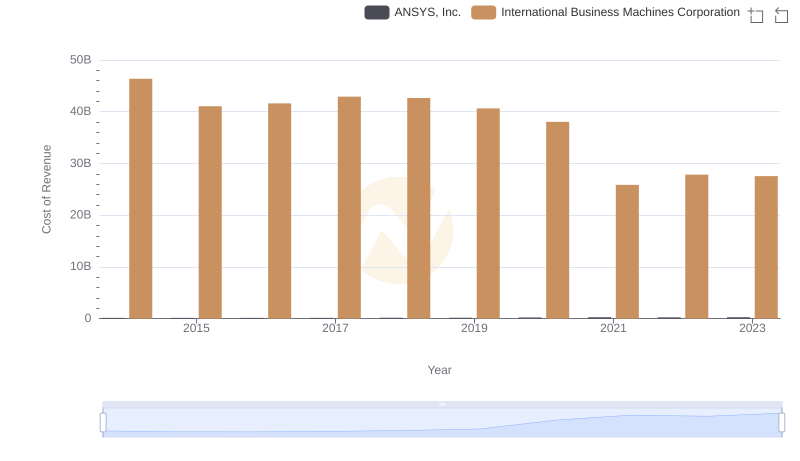Click inside the data zoom preview area

point(442,423)
